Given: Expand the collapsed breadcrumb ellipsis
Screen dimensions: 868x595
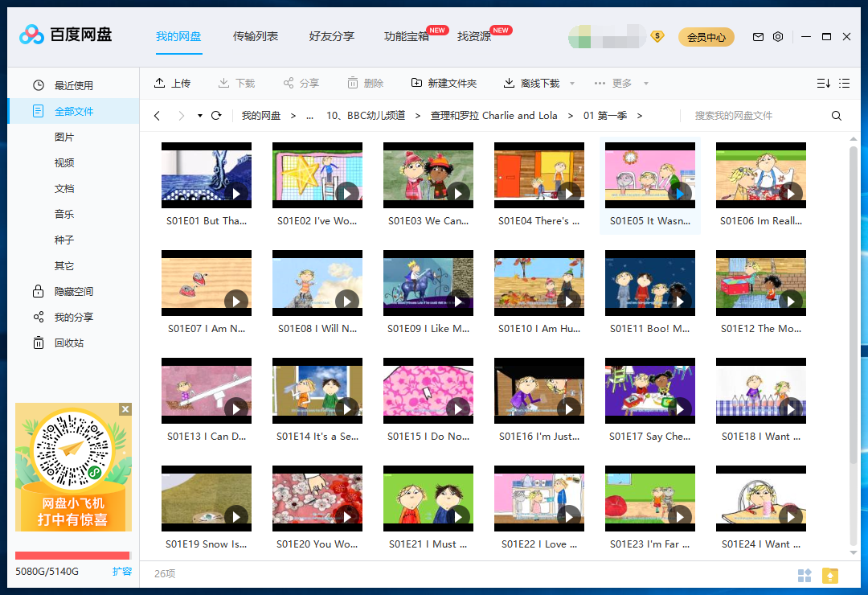Looking at the screenshot, I should (x=310, y=116).
